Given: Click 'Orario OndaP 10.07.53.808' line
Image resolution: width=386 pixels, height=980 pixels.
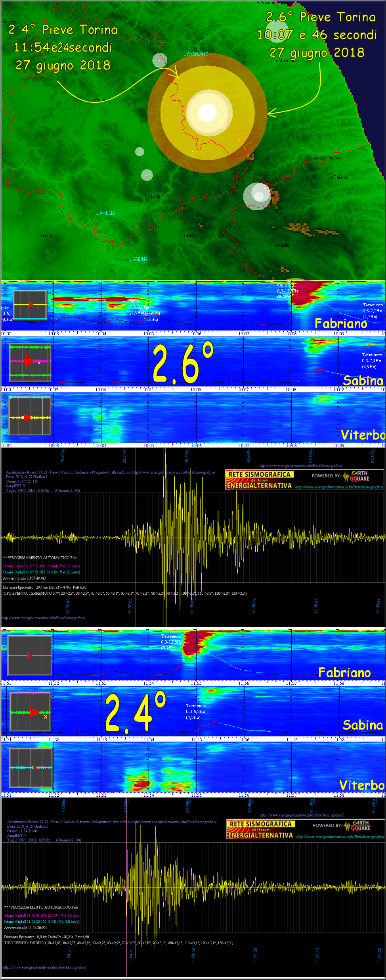Looking at the screenshot, I should pos(42,566).
